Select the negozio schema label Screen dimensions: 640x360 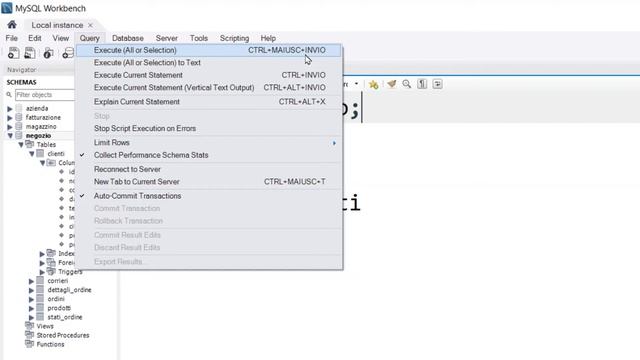pos(38,136)
